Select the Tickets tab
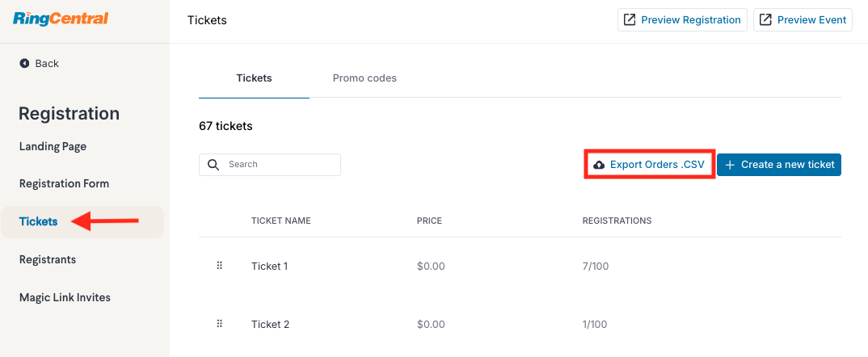Image resolution: width=868 pixels, height=357 pixels. [254, 78]
